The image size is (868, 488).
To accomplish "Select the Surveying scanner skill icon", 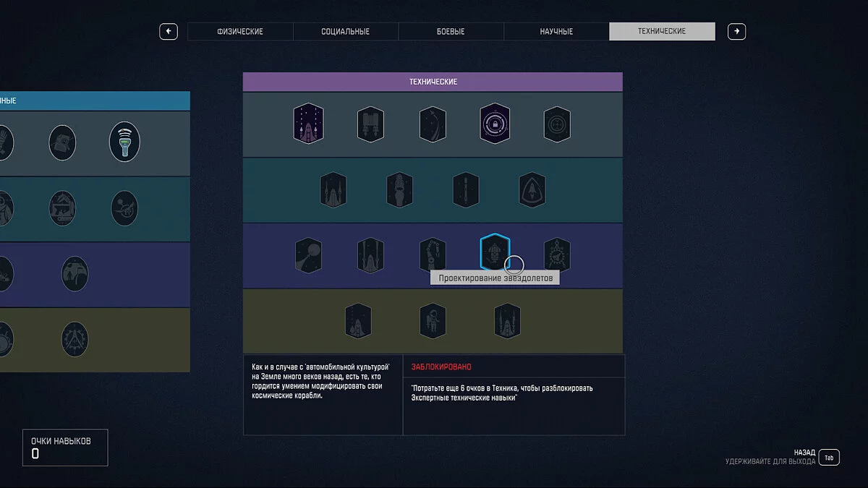I will point(124,142).
